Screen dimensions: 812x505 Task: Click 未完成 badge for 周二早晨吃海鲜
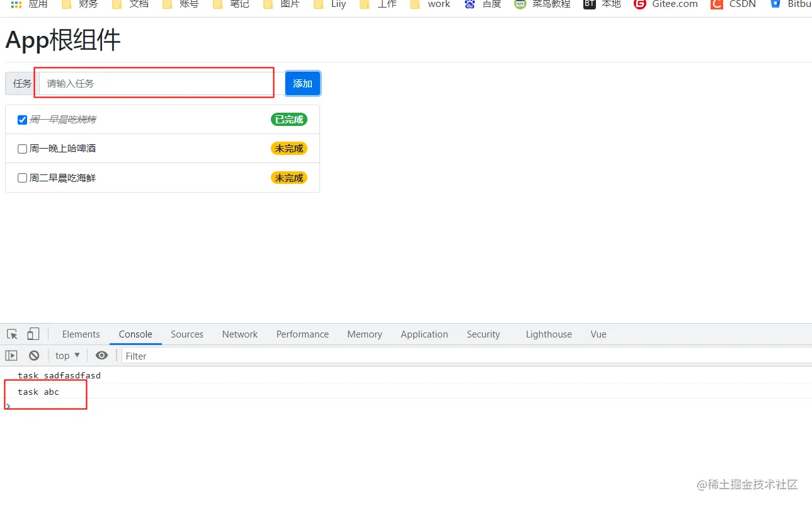(289, 178)
